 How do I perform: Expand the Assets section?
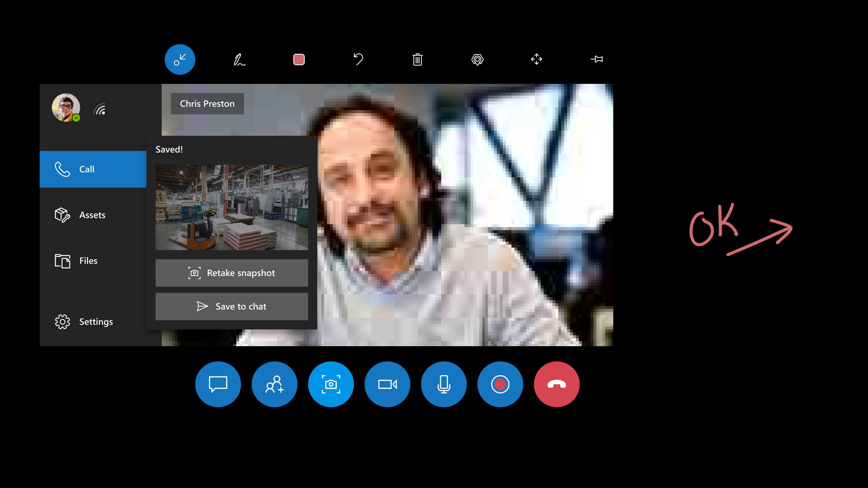coord(92,215)
